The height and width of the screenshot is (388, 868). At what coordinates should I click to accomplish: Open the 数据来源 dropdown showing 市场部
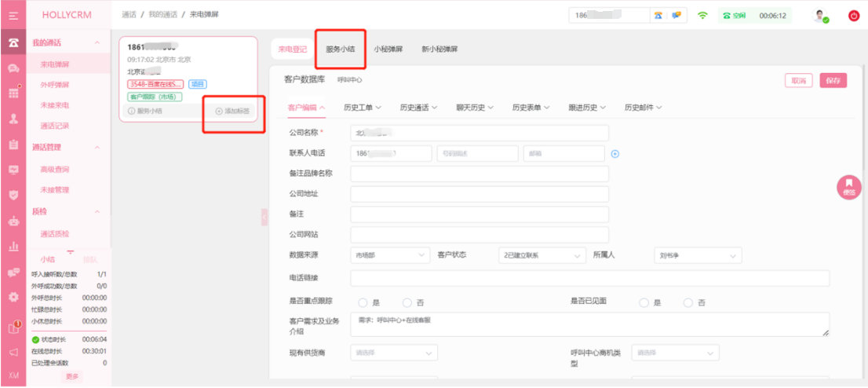(390, 255)
